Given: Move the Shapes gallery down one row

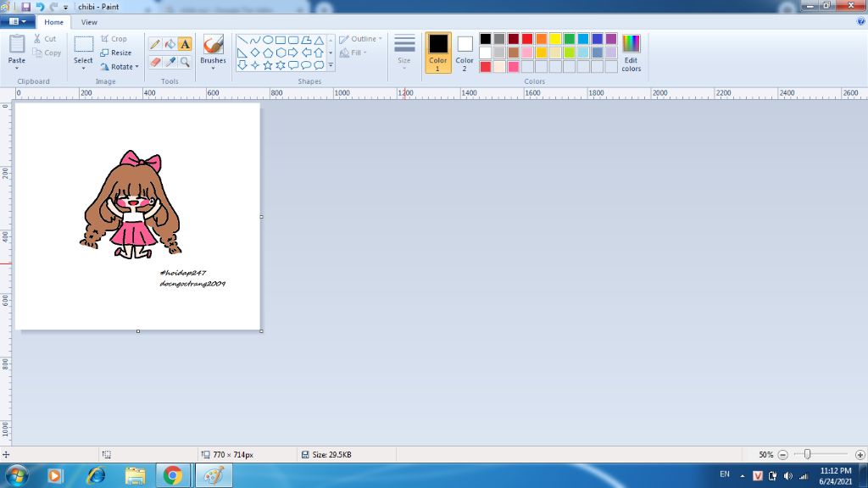Looking at the screenshot, I should [331, 53].
